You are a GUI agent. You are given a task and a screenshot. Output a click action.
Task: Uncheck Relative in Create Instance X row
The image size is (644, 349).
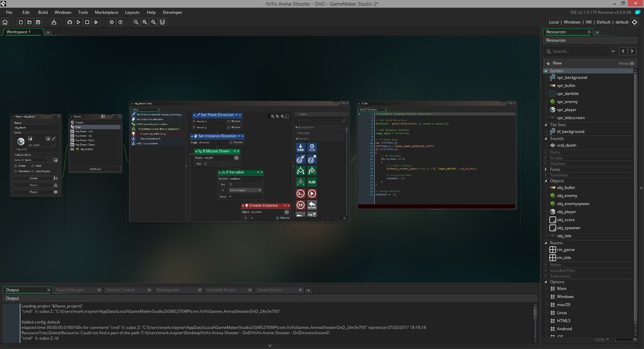click(x=277, y=218)
